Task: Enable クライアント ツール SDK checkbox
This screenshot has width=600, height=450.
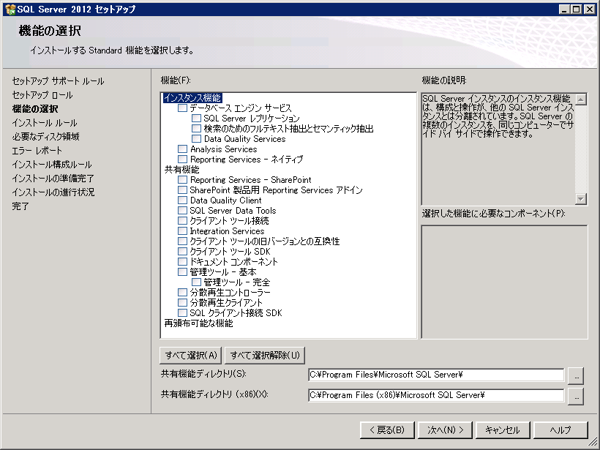Action: point(183,251)
